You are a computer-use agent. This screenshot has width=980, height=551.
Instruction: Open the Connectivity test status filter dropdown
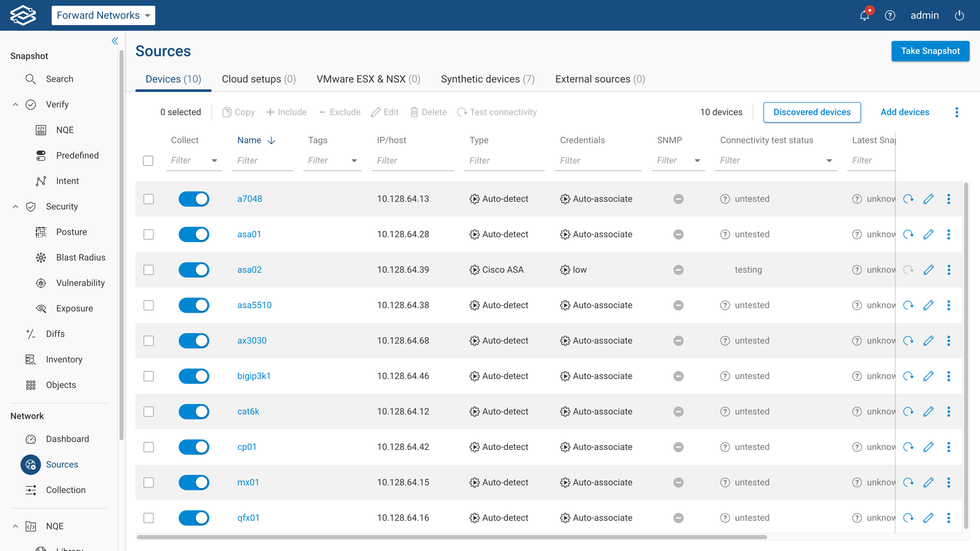tap(829, 161)
